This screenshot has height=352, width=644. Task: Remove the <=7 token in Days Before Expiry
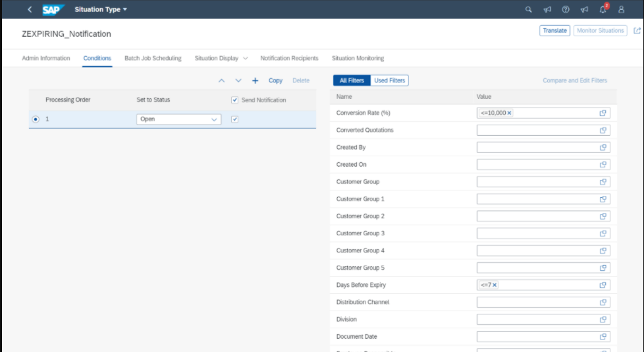495,285
